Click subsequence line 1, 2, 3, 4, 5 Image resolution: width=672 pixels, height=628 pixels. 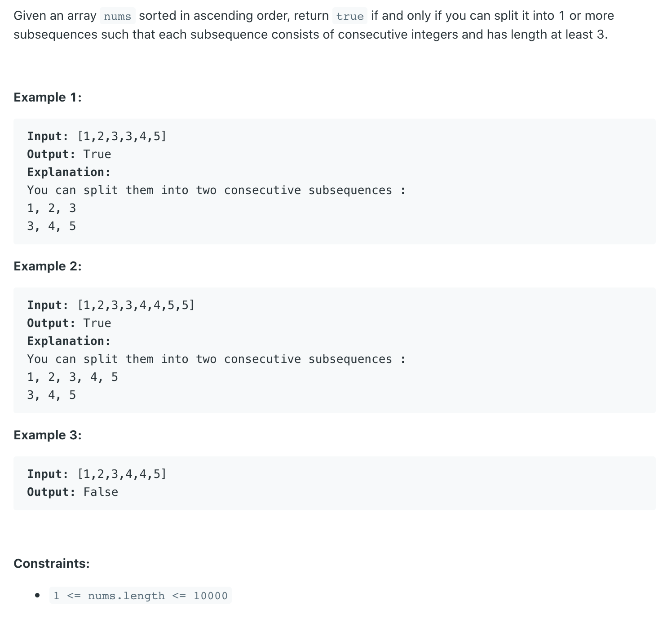(x=72, y=377)
